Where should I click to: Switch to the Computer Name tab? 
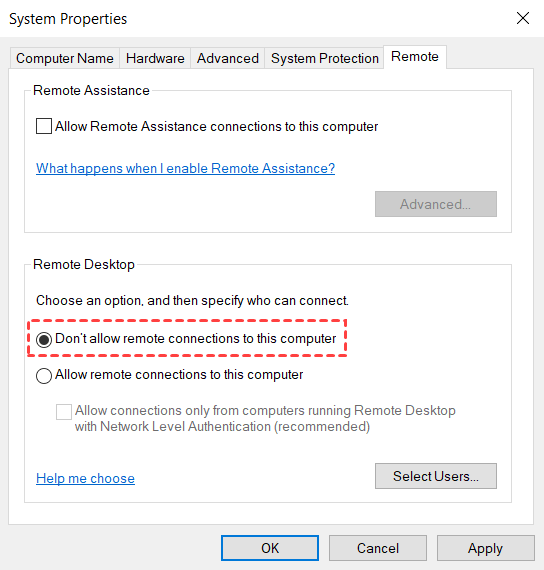(x=65, y=58)
